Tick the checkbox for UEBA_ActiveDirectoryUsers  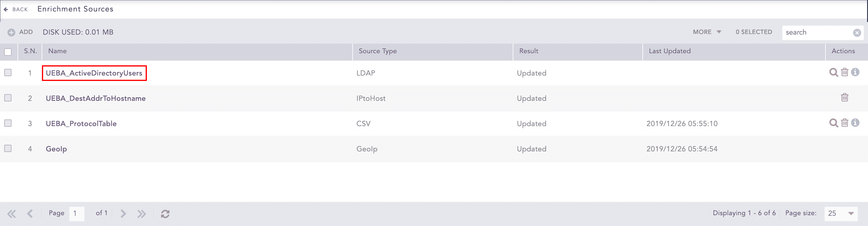(x=8, y=73)
